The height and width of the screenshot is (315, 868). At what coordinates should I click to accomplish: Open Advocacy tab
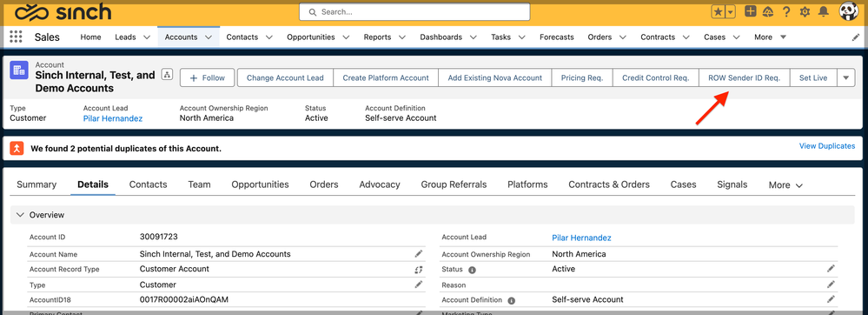coord(380,184)
